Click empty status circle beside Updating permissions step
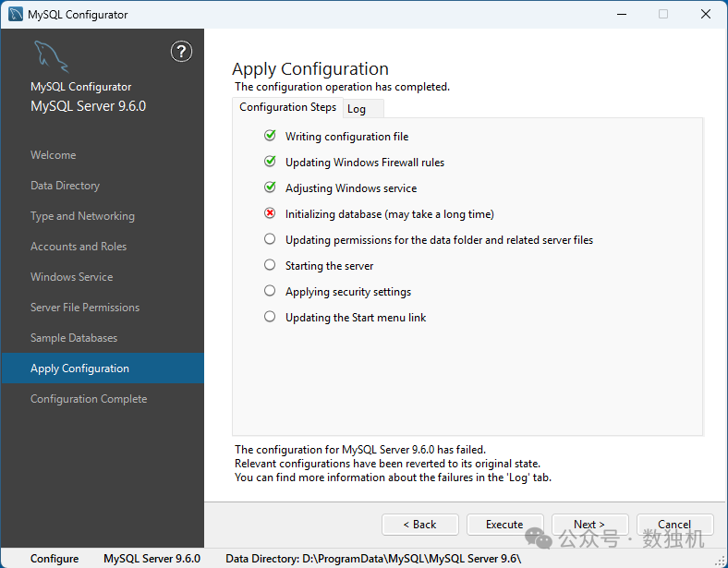728x568 pixels. (270, 239)
